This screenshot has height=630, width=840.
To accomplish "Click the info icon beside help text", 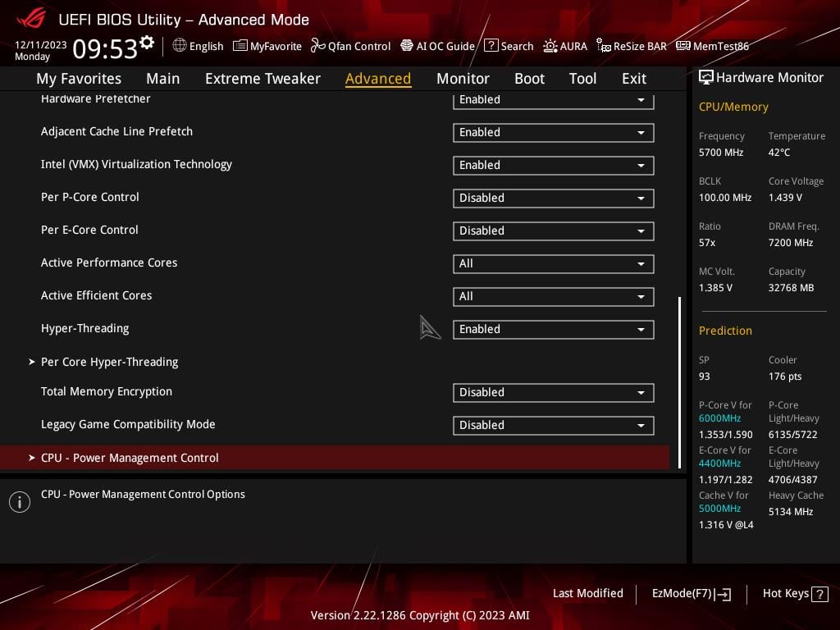I will tap(20, 502).
